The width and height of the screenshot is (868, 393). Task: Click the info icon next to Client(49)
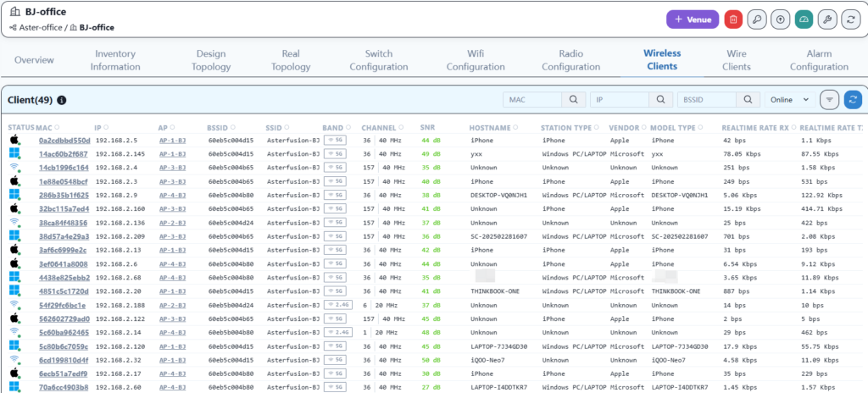[62, 100]
